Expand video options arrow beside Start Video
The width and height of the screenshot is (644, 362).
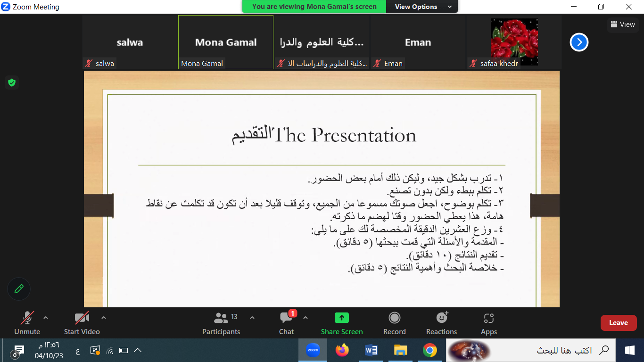click(x=104, y=318)
